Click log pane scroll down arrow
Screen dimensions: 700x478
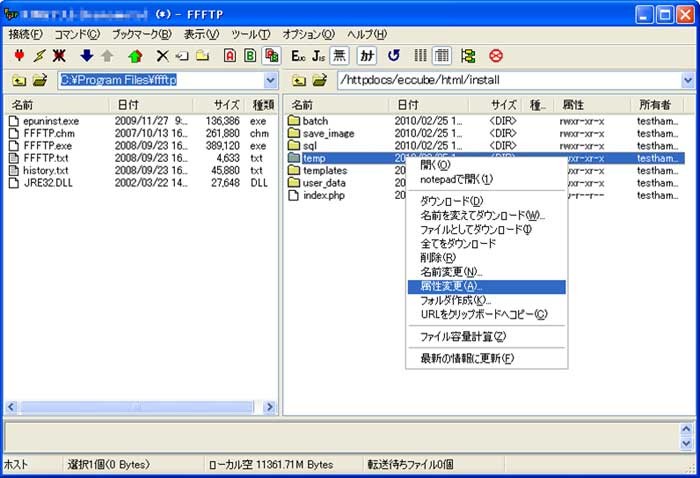coord(686,443)
